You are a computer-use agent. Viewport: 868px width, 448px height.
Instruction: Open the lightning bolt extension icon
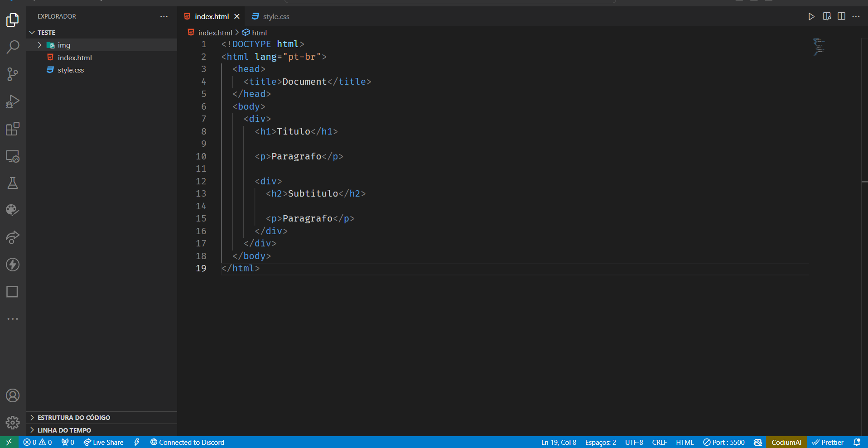pyautogui.click(x=13, y=265)
